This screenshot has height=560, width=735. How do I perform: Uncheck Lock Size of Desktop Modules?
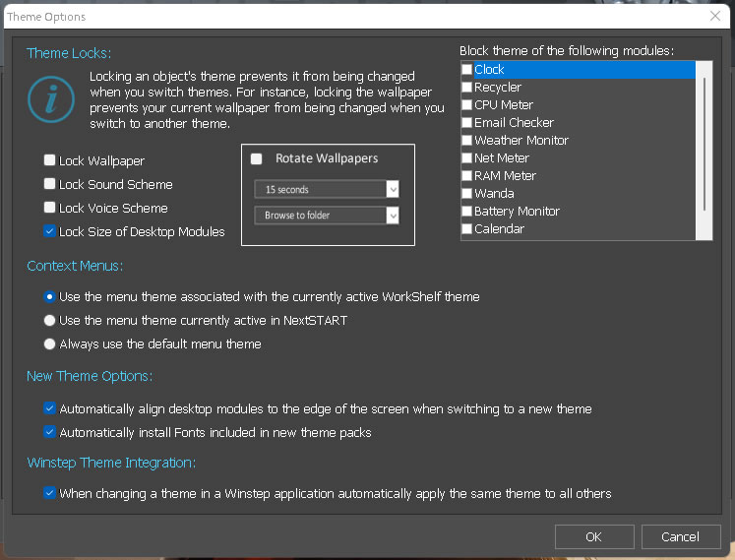tap(50, 232)
